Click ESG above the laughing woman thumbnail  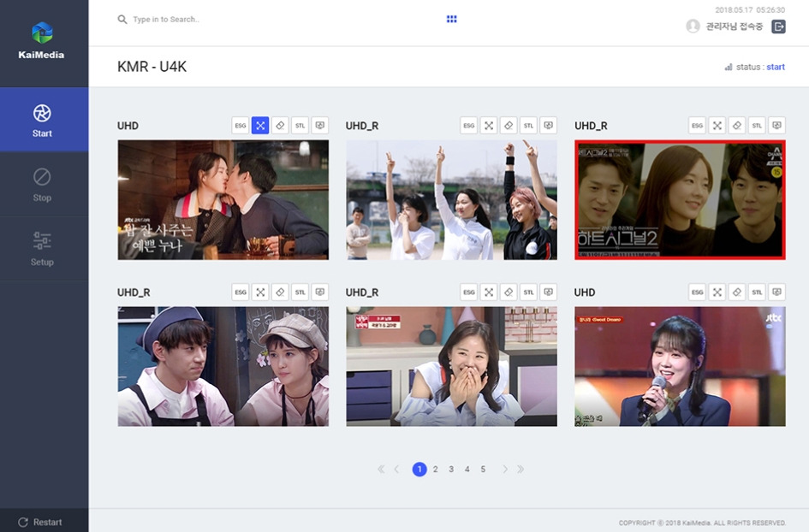(468, 293)
